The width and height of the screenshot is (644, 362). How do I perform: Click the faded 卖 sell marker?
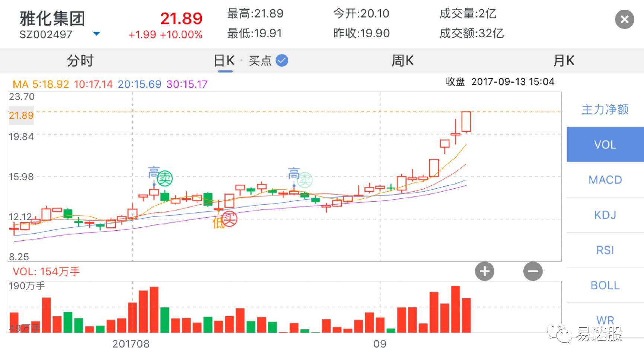(x=305, y=180)
